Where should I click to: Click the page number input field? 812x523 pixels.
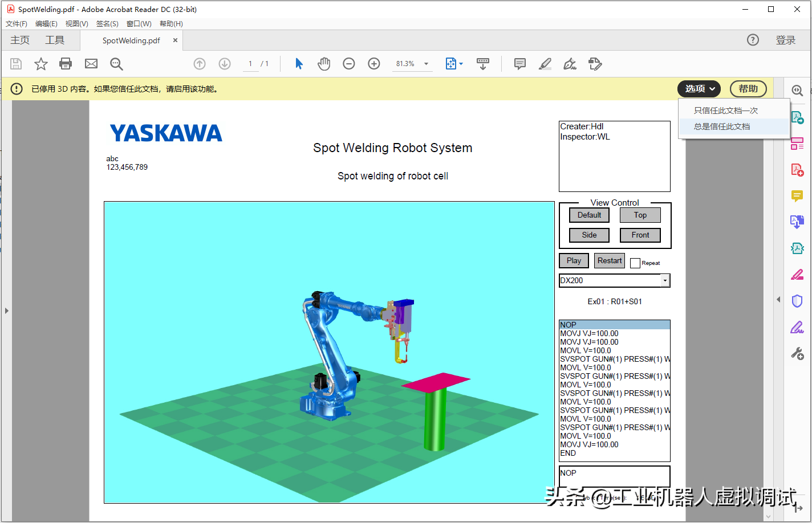[x=250, y=64]
